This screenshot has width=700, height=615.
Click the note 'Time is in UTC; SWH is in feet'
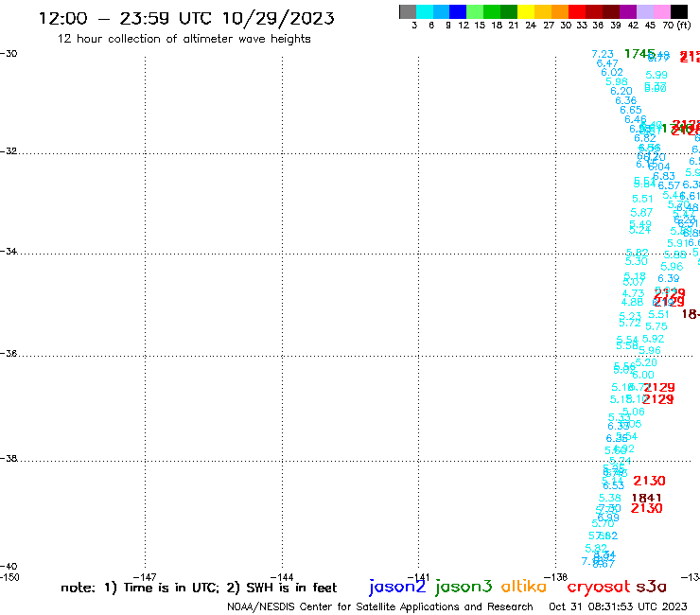pyautogui.click(x=199, y=588)
